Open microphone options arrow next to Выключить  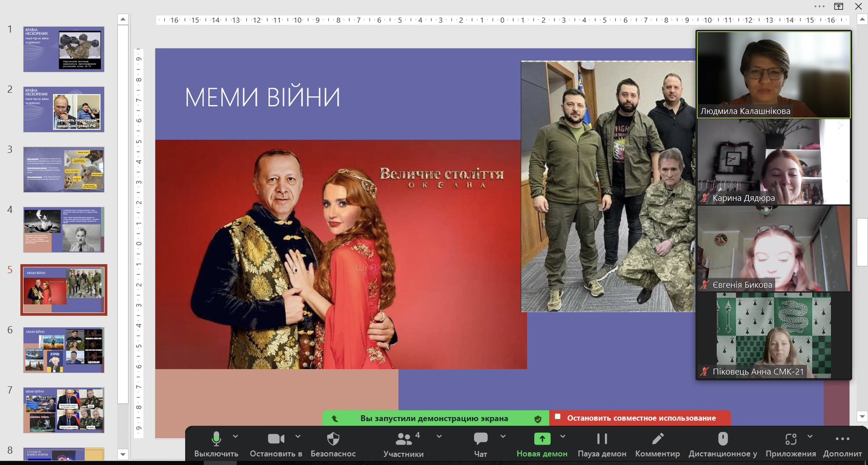tap(235, 436)
